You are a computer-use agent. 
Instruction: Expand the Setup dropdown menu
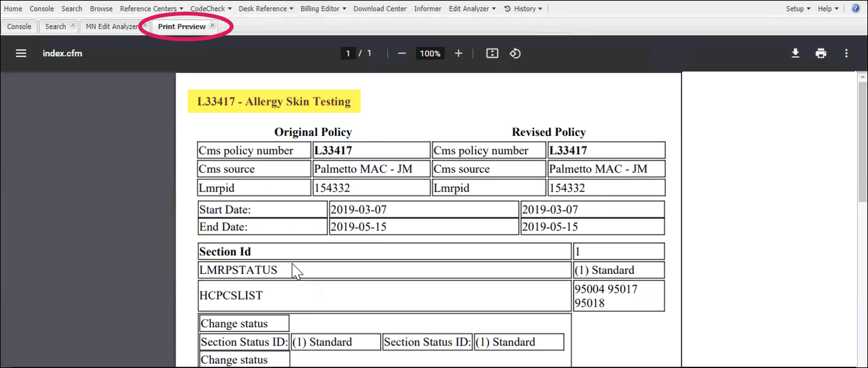798,8
